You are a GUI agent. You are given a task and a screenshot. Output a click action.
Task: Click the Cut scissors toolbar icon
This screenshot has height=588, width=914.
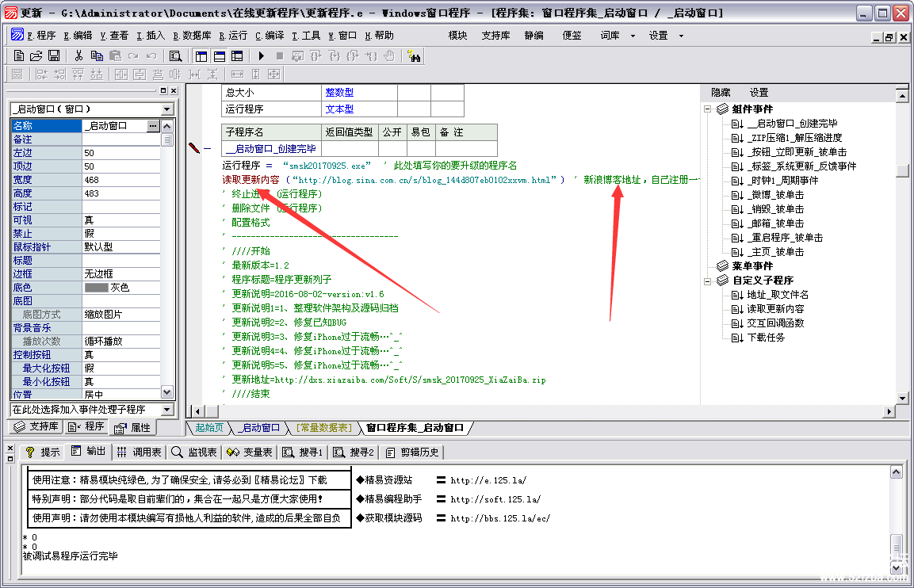(x=78, y=55)
